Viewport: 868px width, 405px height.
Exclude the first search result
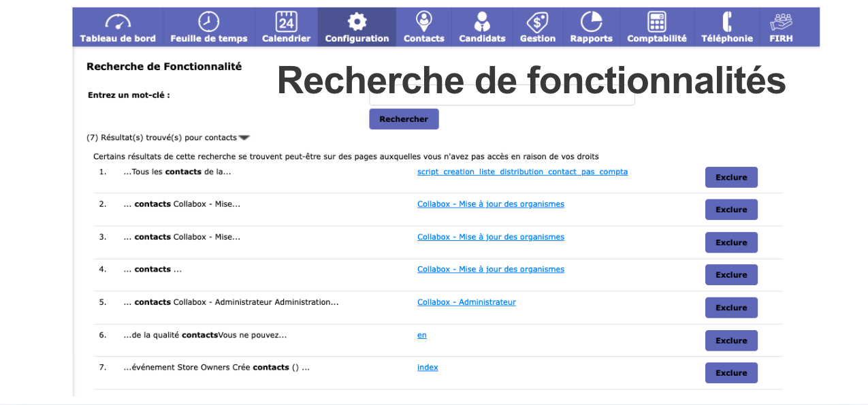point(731,178)
